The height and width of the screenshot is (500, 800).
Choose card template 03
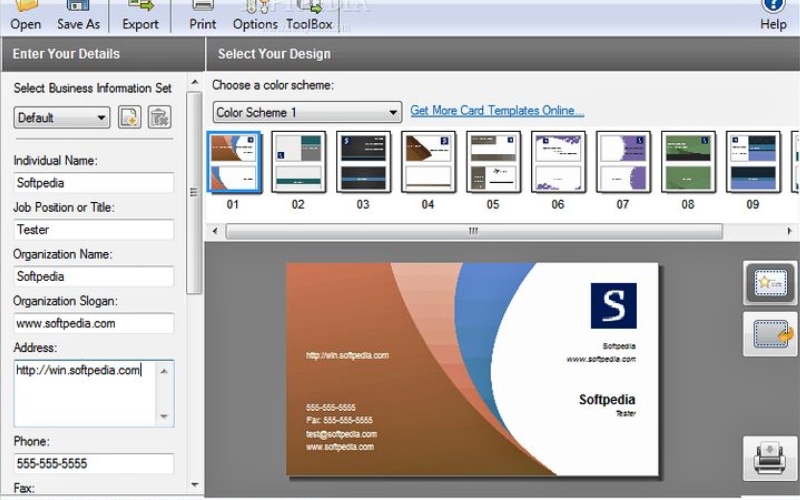(x=363, y=162)
